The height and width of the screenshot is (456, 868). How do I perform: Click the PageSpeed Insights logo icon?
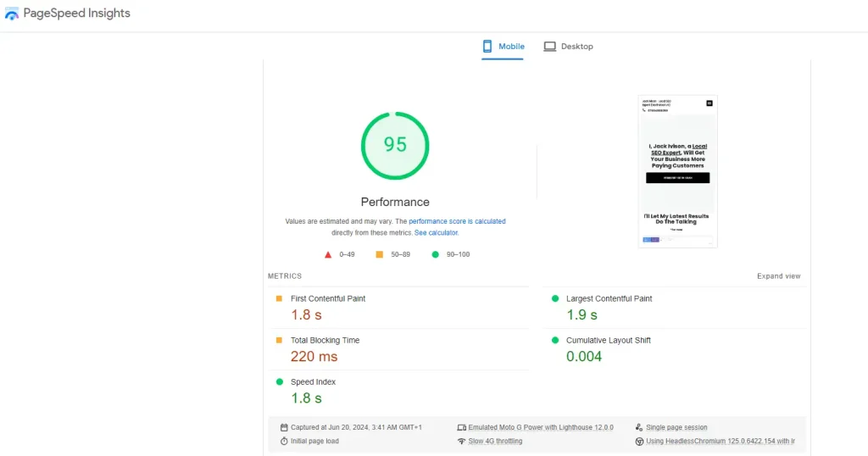coord(12,14)
